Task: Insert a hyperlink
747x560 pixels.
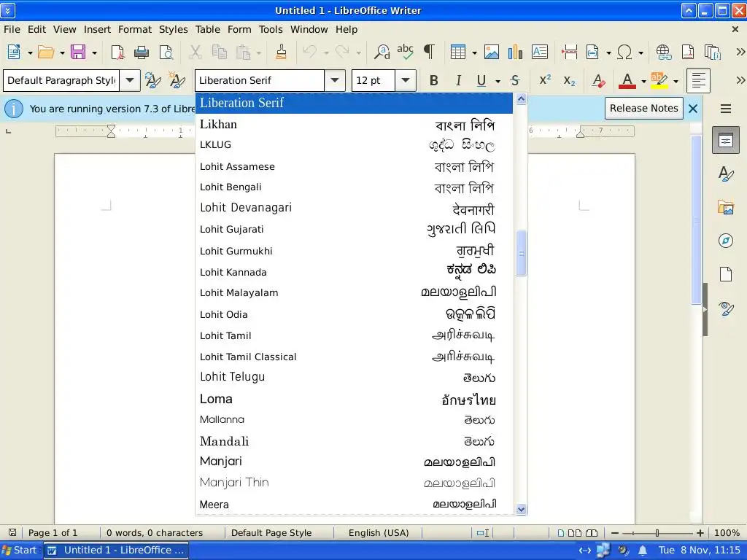Action: (663, 52)
